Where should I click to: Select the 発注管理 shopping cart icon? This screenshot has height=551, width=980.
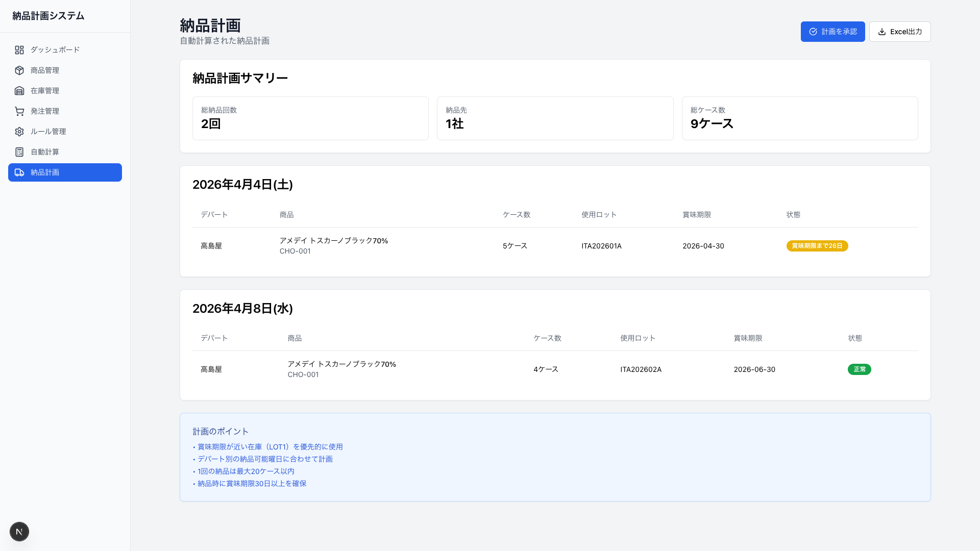(x=19, y=111)
